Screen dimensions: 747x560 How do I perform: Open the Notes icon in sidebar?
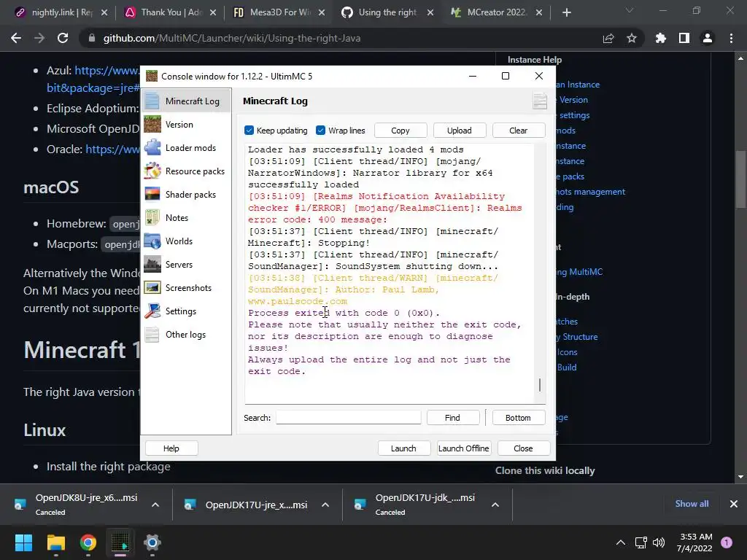tap(152, 217)
